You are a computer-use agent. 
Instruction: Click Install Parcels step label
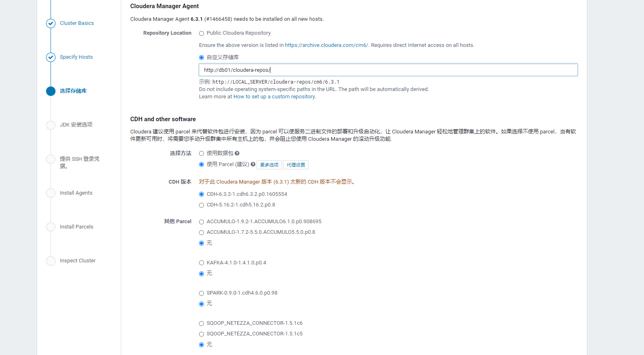[x=76, y=227]
